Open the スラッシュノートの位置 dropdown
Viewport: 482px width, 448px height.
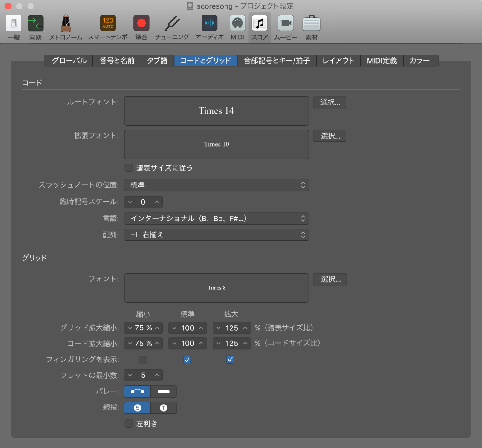[216, 185]
